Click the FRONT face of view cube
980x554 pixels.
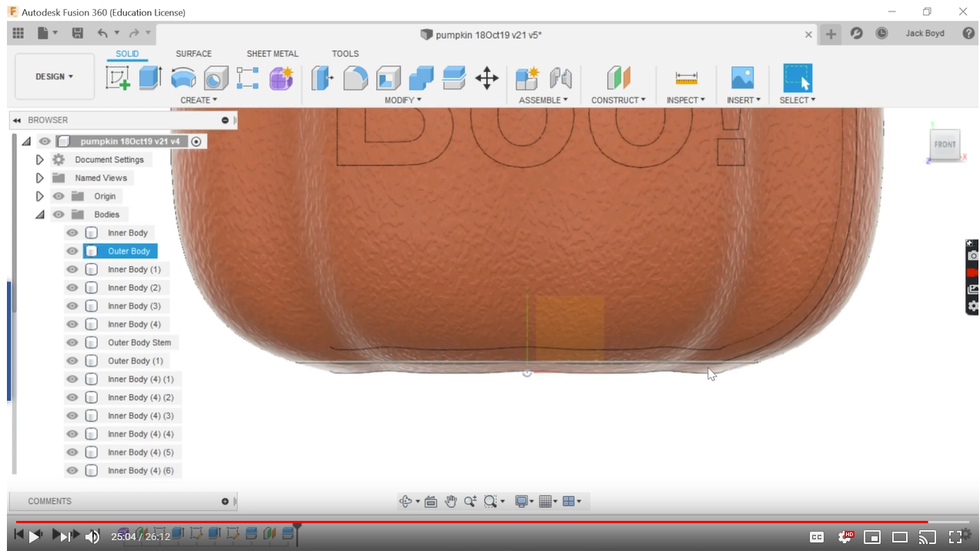coord(945,144)
